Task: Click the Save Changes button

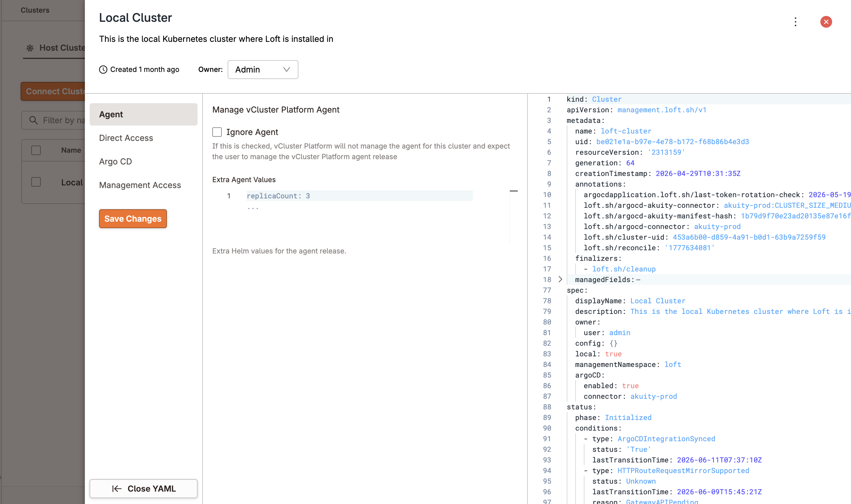Action: (x=133, y=219)
